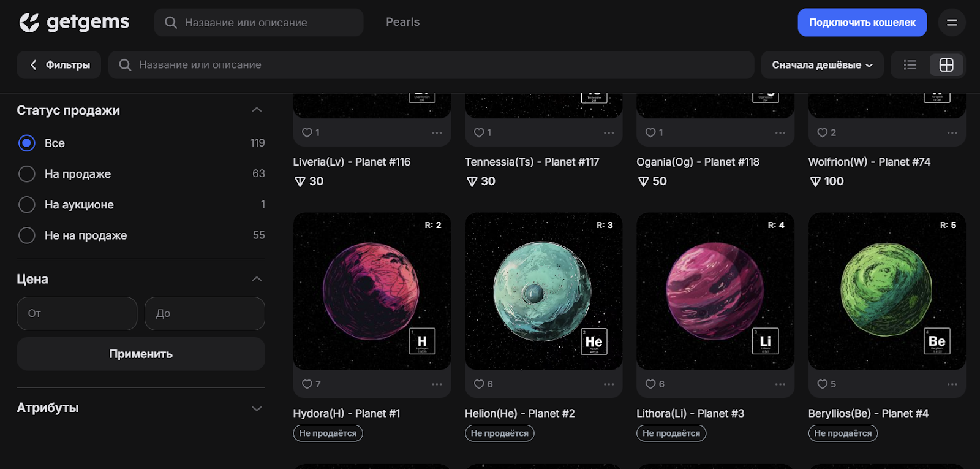Focus the header search field
Viewport: 980px width, 469px height.
258,23
